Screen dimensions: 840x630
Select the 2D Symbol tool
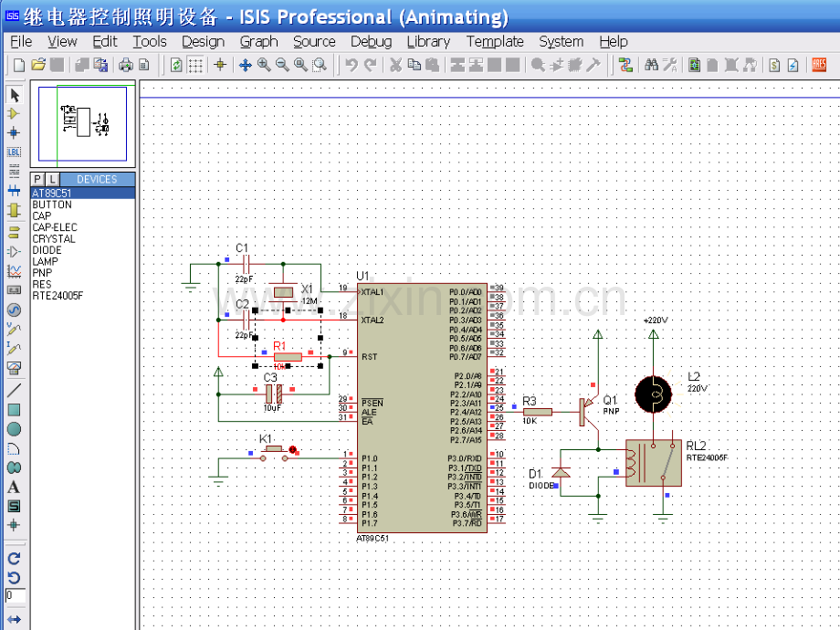(x=14, y=506)
